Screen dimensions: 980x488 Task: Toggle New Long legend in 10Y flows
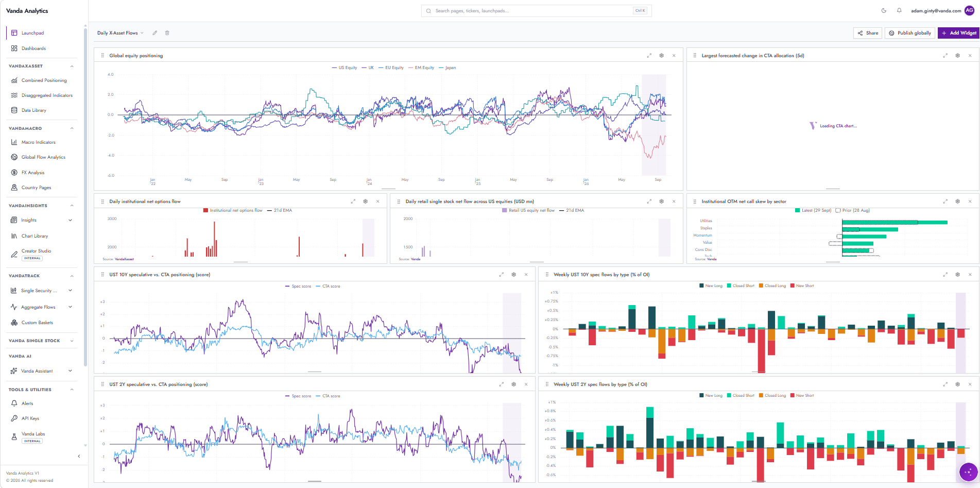coord(711,285)
